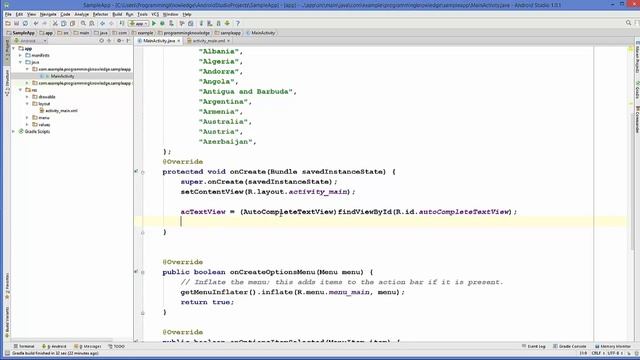Open the TODO tool window

pyautogui.click(x=117, y=347)
